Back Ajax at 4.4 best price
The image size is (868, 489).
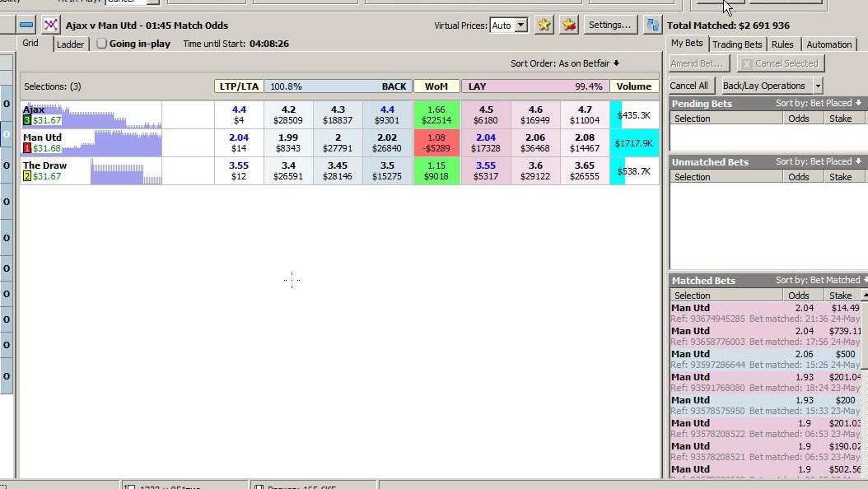coord(388,114)
